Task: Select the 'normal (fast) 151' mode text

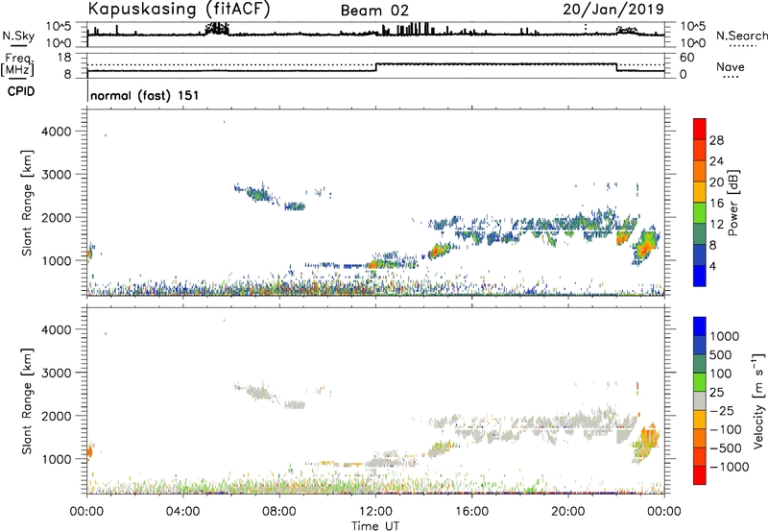Action: tap(145, 95)
